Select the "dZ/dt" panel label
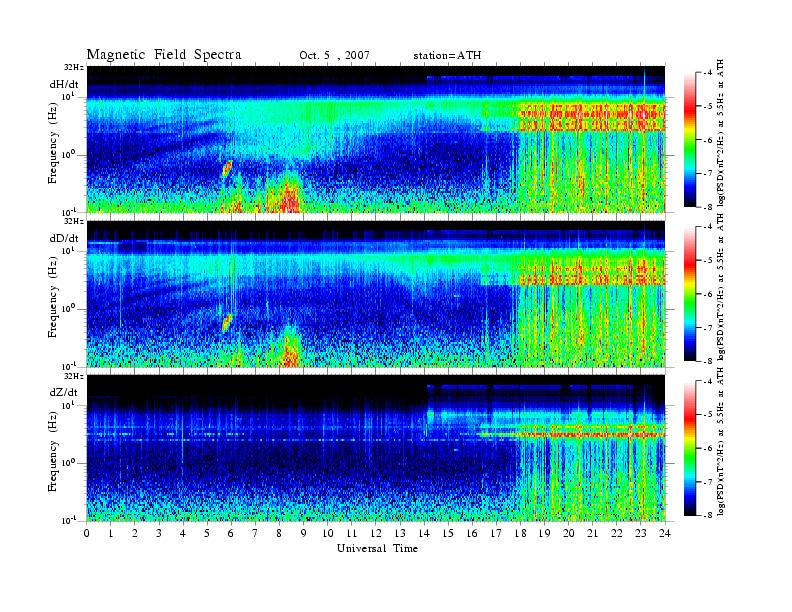The image size is (792, 612). pos(64,392)
